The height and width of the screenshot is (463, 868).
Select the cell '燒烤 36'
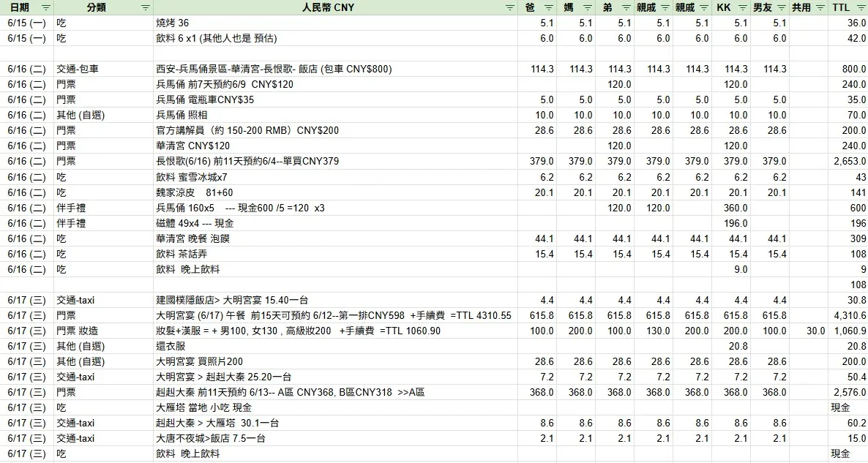pyautogui.click(x=335, y=23)
